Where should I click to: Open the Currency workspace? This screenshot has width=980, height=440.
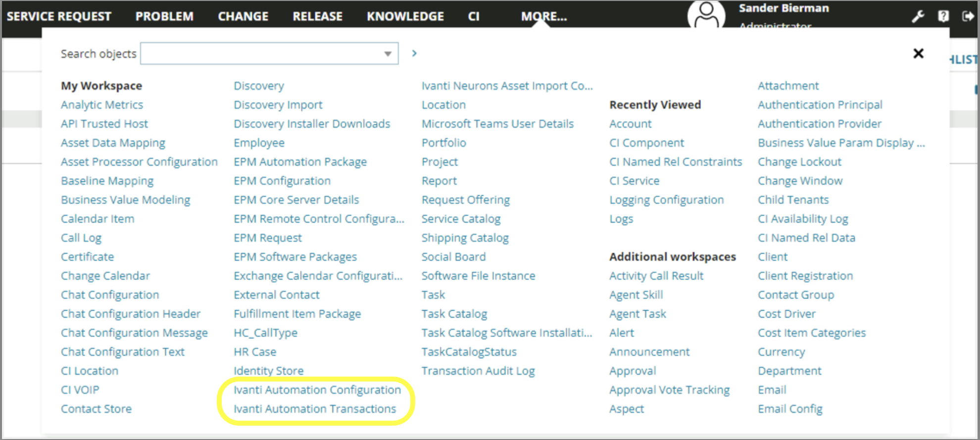tap(781, 352)
